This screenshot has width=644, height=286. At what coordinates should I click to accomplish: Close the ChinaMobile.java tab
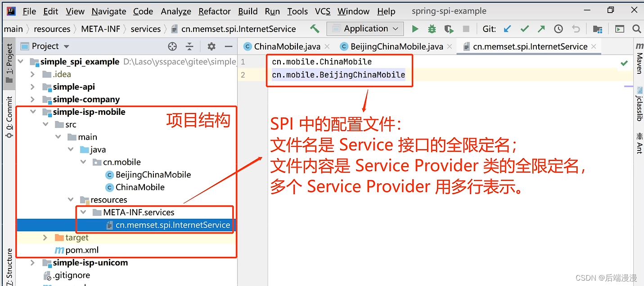[x=327, y=46]
